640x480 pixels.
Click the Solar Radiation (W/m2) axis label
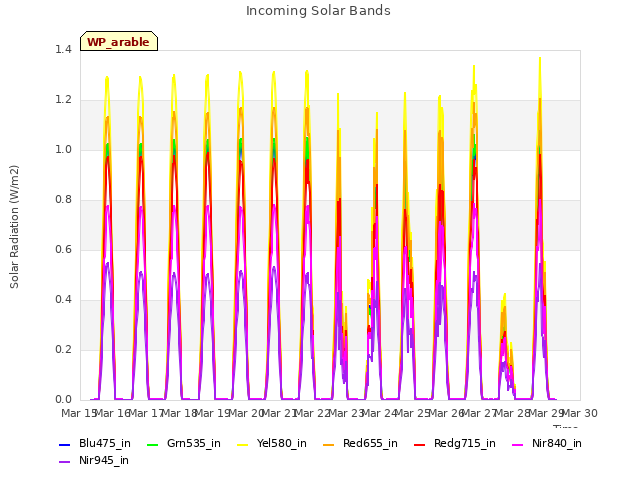tap(14, 227)
